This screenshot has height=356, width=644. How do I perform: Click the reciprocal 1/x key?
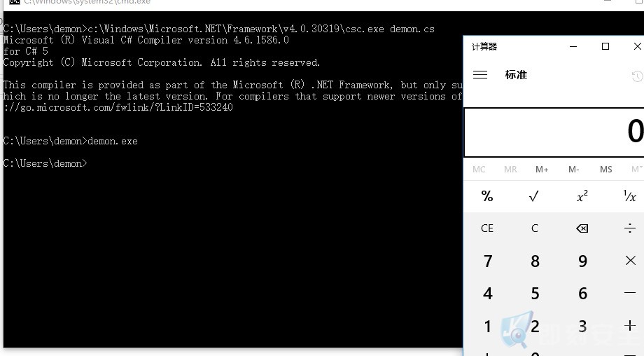[629, 196]
